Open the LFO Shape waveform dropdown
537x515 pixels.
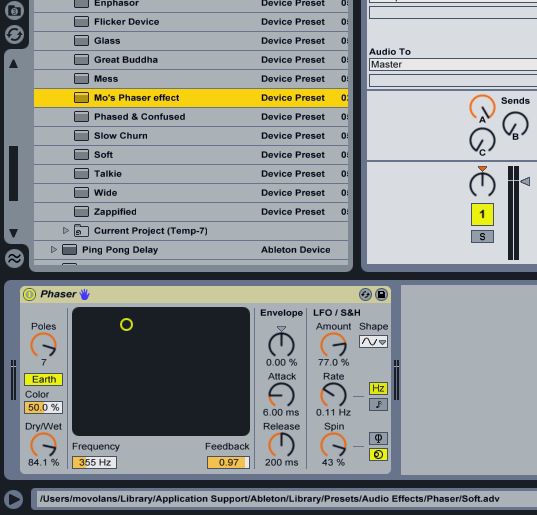click(373, 342)
